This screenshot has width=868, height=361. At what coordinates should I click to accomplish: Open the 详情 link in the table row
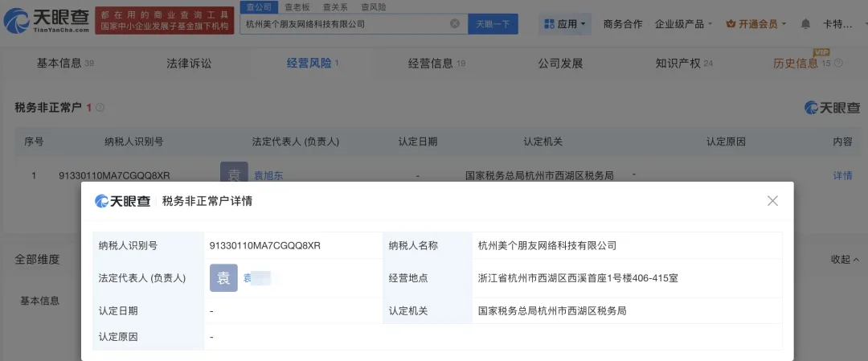click(x=842, y=175)
